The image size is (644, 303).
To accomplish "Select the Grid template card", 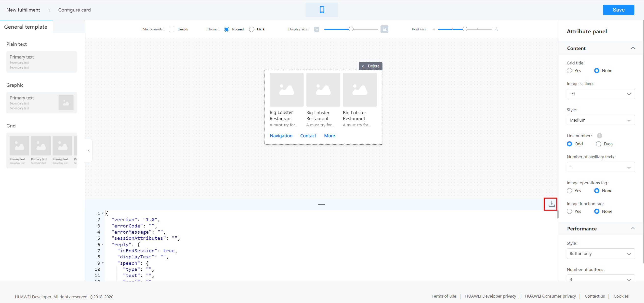I will click(41, 150).
